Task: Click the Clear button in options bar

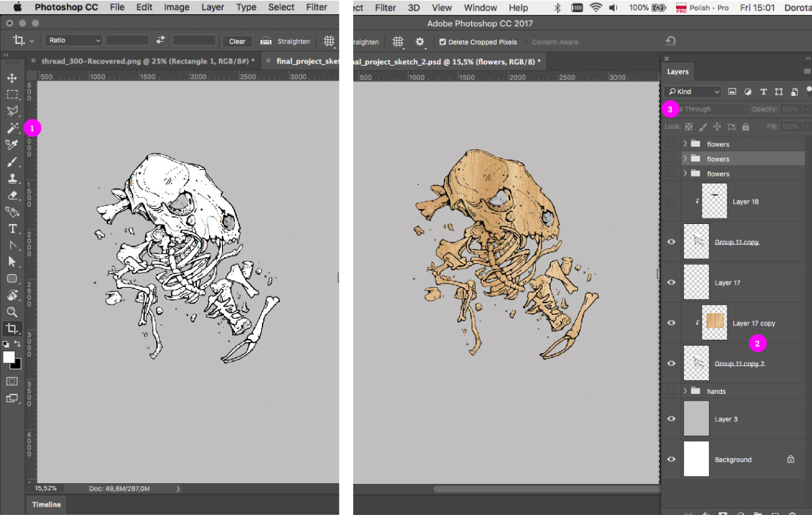Action: point(237,41)
